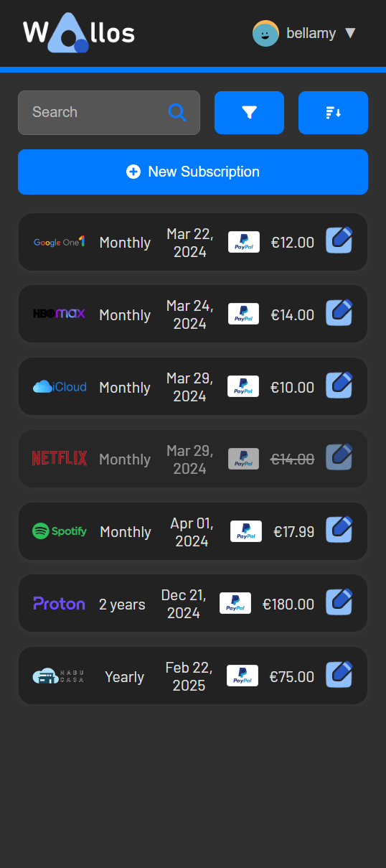Click the search magnifier icon

point(177,112)
